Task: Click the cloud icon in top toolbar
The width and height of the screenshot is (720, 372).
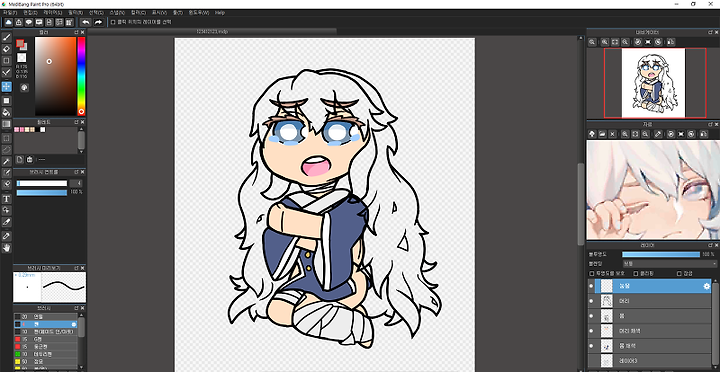Action: (8, 22)
